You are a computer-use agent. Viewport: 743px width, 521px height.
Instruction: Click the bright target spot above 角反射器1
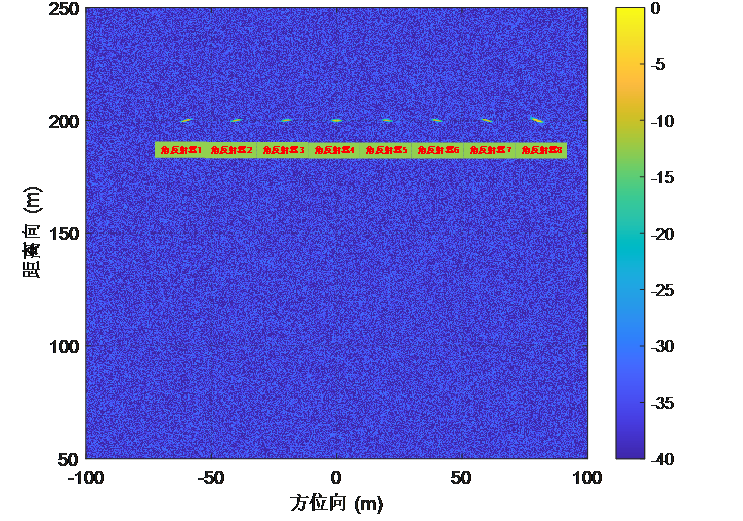tap(186, 120)
